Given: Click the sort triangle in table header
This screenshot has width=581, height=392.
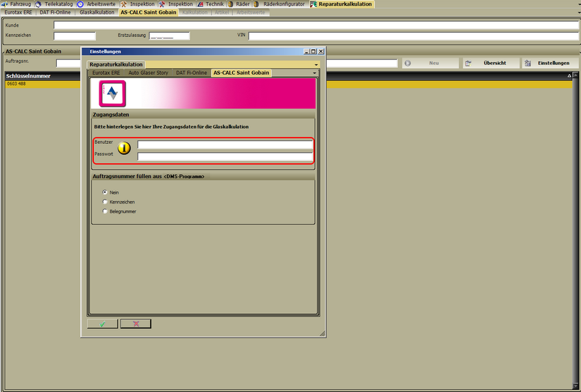Looking at the screenshot, I should tap(569, 76).
